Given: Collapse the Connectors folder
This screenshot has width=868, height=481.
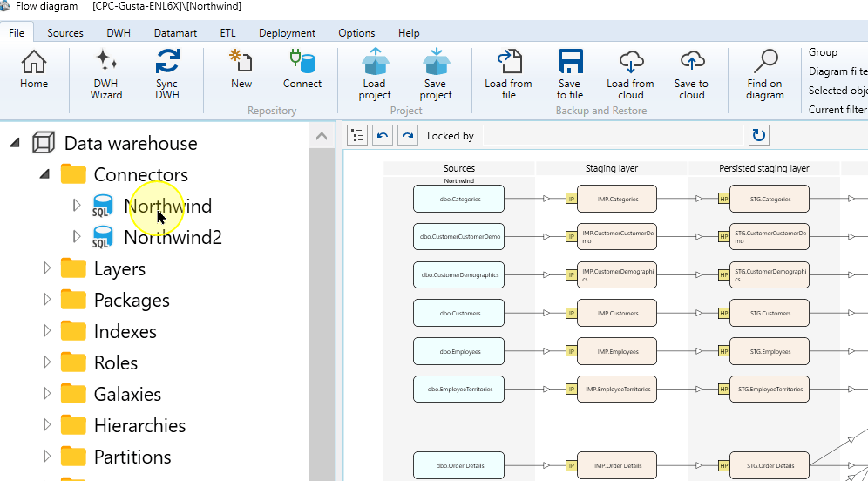Looking at the screenshot, I should [44, 174].
